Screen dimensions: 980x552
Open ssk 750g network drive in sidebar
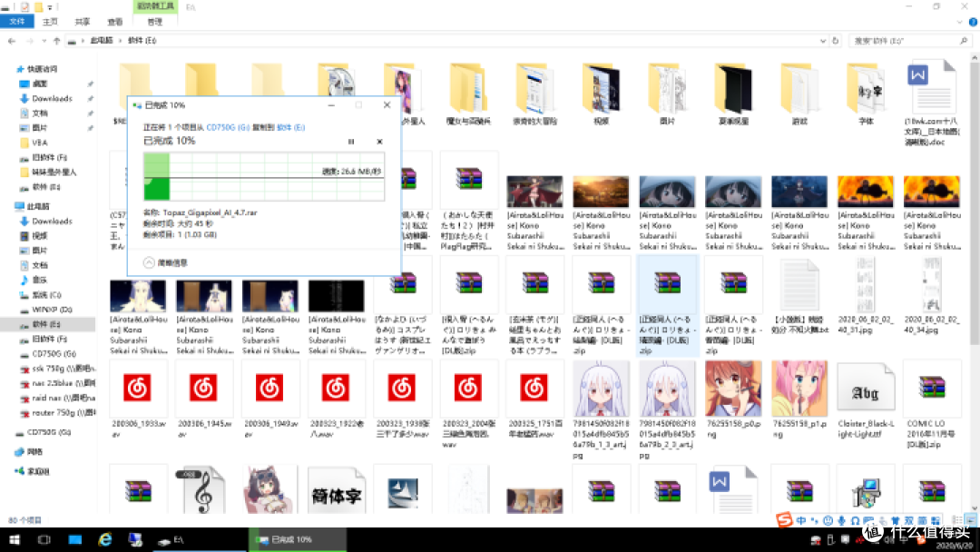pos(64,369)
